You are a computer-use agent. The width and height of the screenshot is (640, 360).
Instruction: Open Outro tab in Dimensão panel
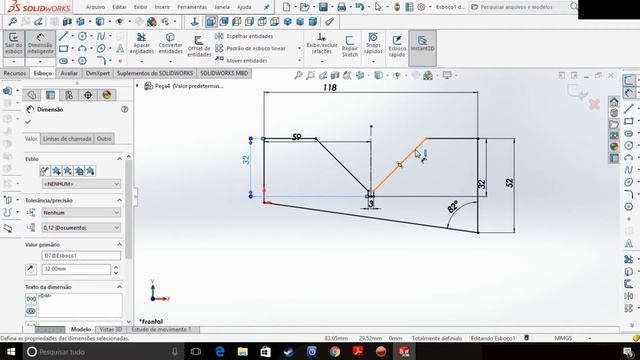click(104, 139)
